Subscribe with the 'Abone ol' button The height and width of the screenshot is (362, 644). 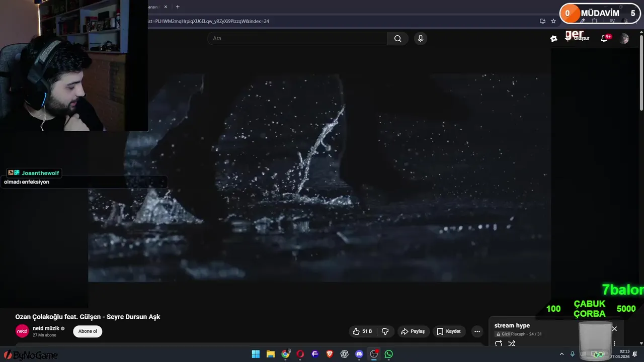point(88,331)
